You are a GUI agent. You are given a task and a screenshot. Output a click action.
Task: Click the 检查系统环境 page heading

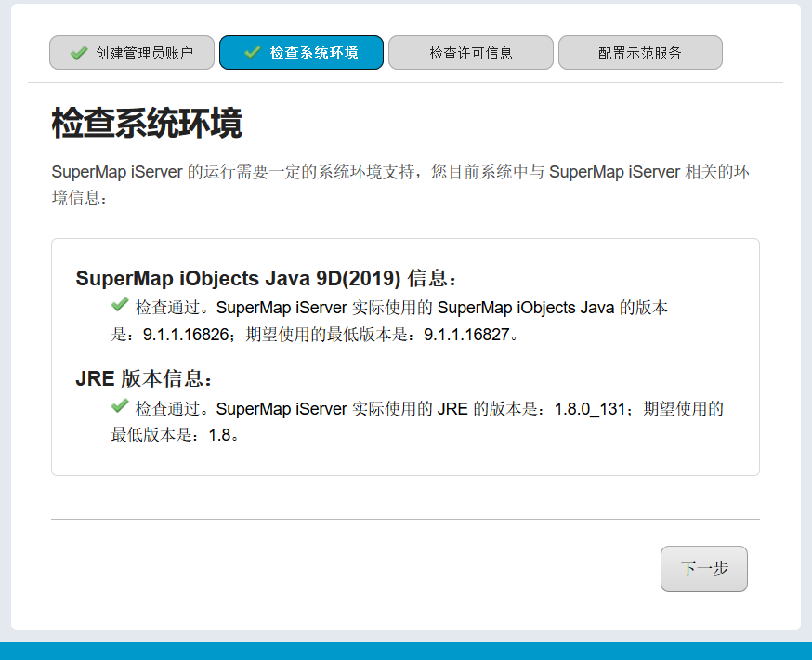[147, 124]
